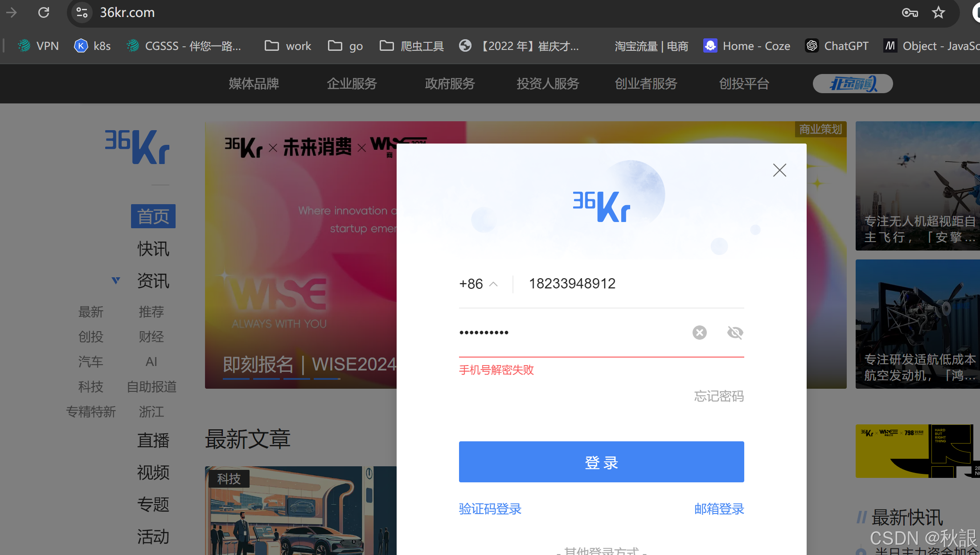The height and width of the screenshot is (555, 980).
Task: Expand the +86 country code selector
Action: coord(478,284)
